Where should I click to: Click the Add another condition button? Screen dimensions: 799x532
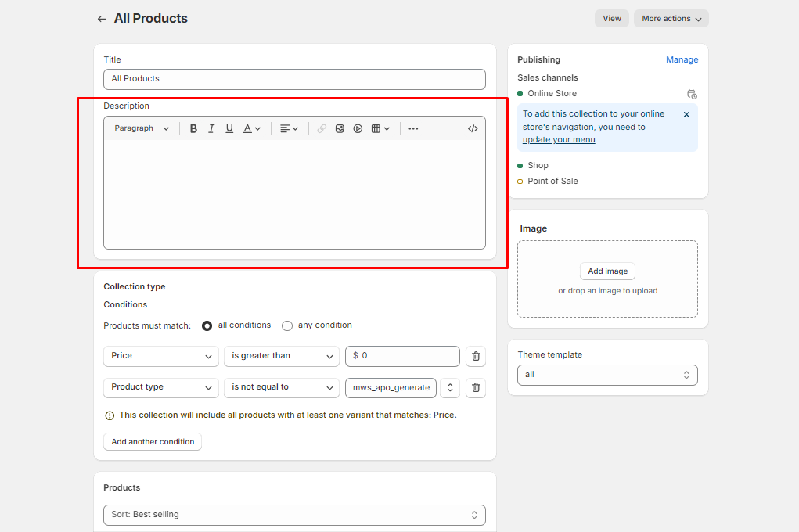[153, 442]
